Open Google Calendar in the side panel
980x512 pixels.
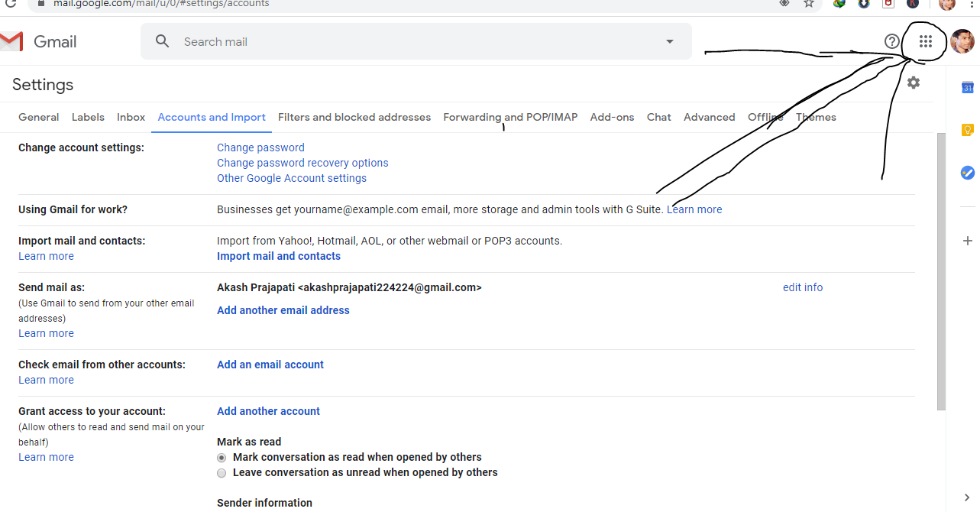click(967, 87)
